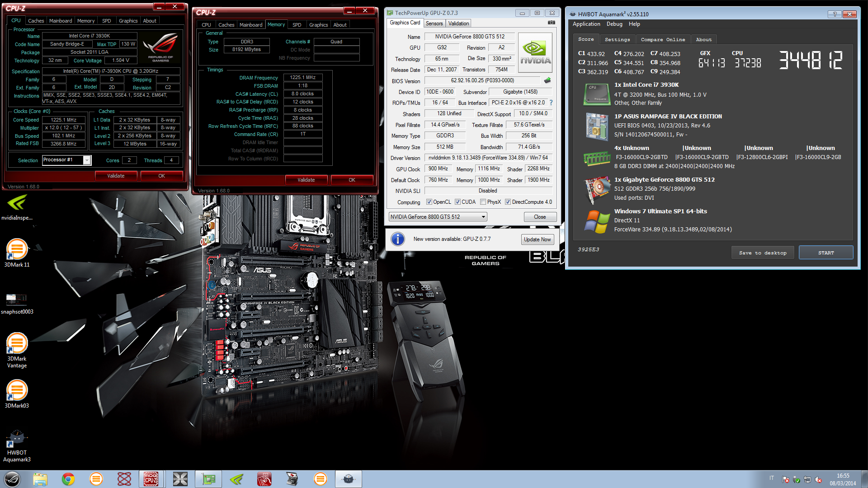
Task: Switch to GPU-Z taskbar item
Action: pos(208,479)
